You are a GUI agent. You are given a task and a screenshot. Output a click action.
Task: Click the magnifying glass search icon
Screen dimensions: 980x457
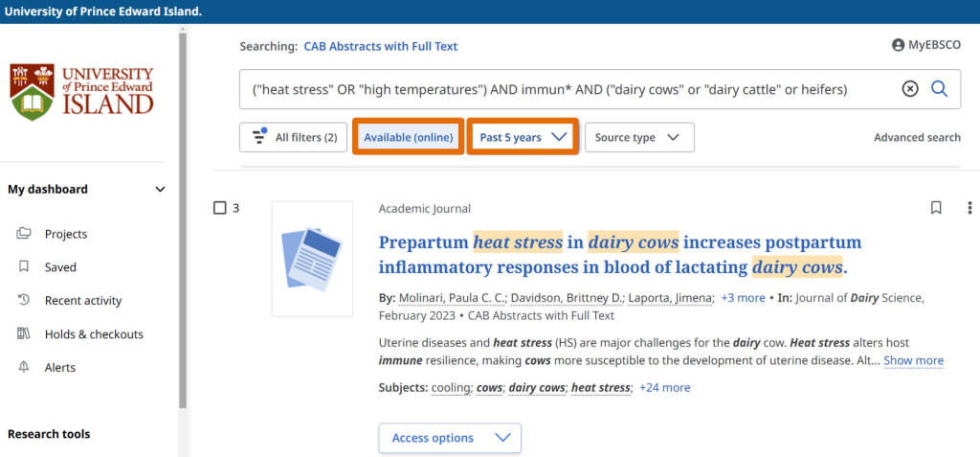[x=939, y=89]
